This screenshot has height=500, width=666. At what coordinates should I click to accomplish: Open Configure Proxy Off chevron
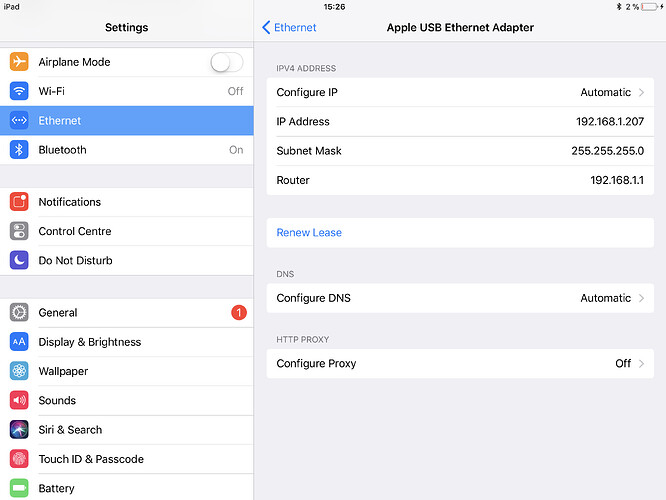click(x=640, y=364)
